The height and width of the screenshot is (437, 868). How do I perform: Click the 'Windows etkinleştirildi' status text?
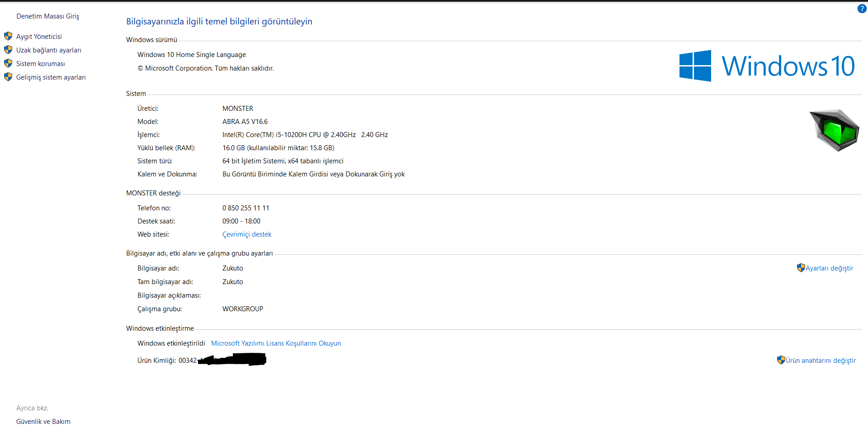pos(171,343)
